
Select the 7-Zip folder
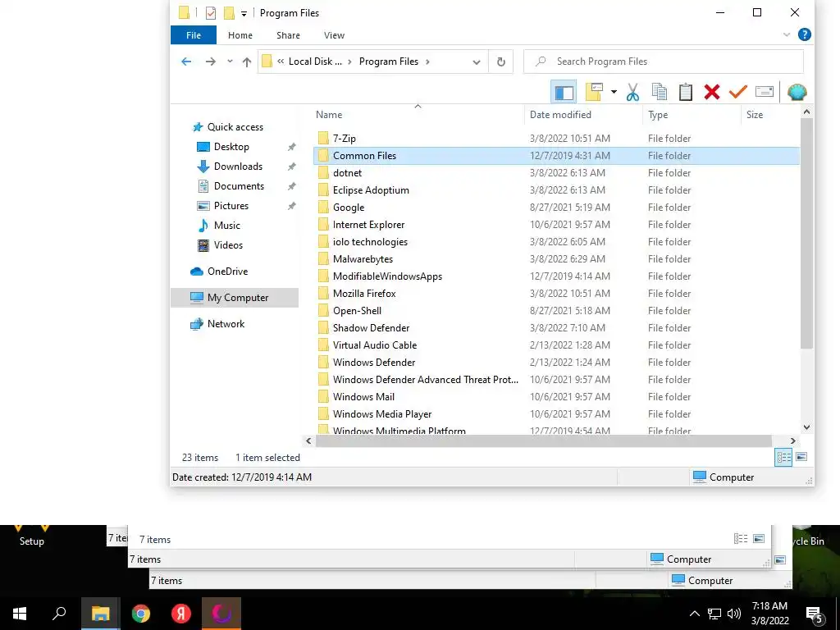[x=556, y=139]
